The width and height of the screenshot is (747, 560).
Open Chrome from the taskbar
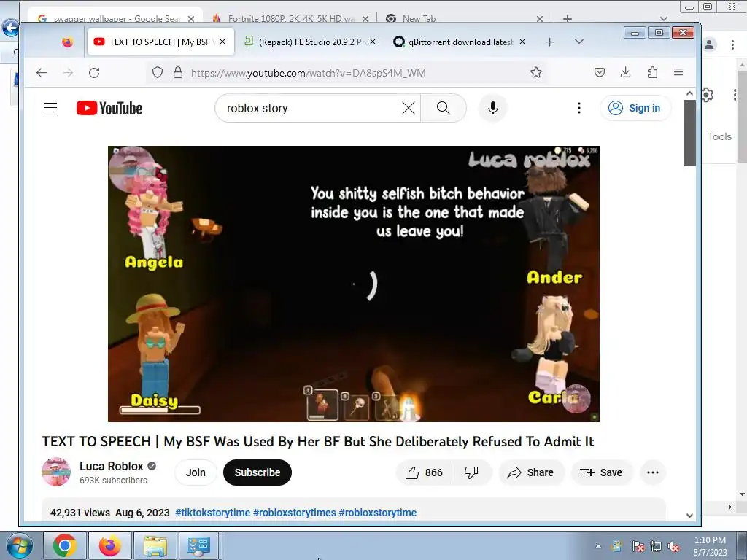(65, 545)
